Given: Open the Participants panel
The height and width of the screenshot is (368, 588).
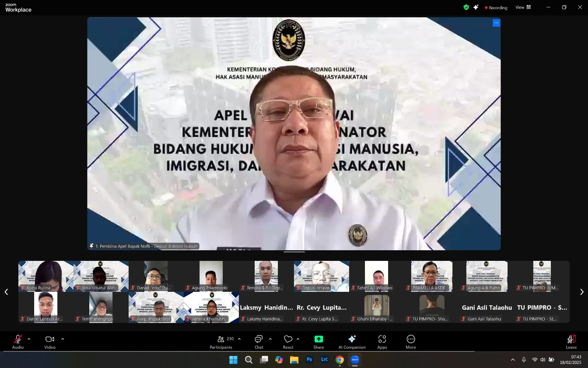Looking at the screenshot, I should 221,342.
